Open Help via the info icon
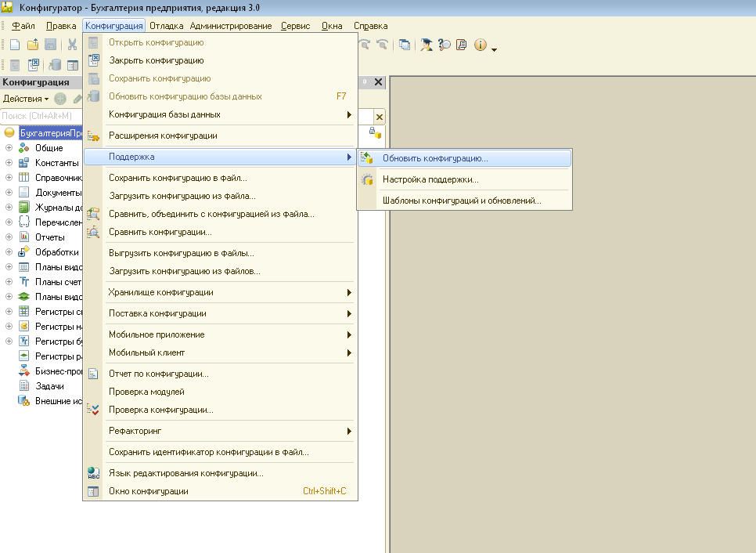 coord(481,45)
